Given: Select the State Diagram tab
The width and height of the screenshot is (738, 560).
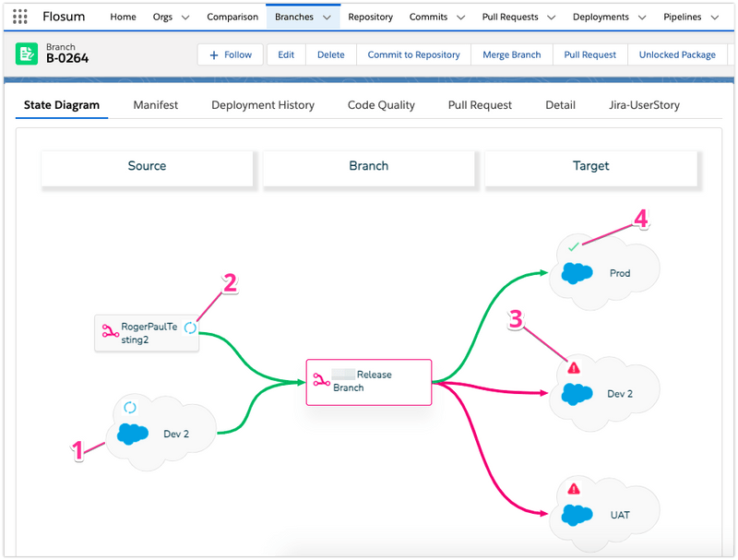Looking at the screenshot, I should [x=62, y=105].
